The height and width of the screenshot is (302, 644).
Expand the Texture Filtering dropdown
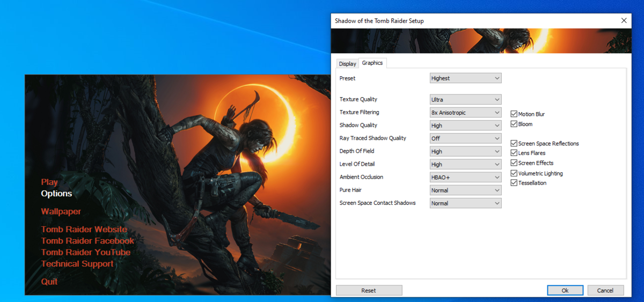click(x=466, y=113)
